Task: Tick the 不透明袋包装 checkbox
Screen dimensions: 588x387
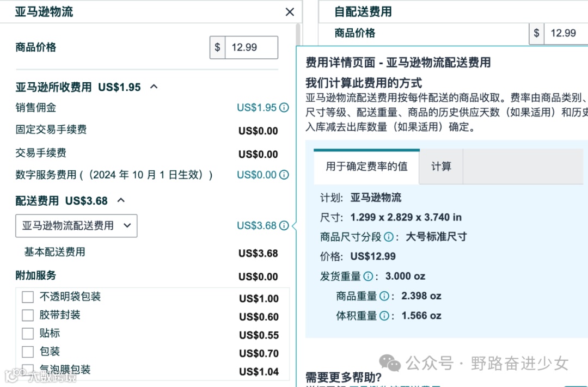Action: (28, 297)
